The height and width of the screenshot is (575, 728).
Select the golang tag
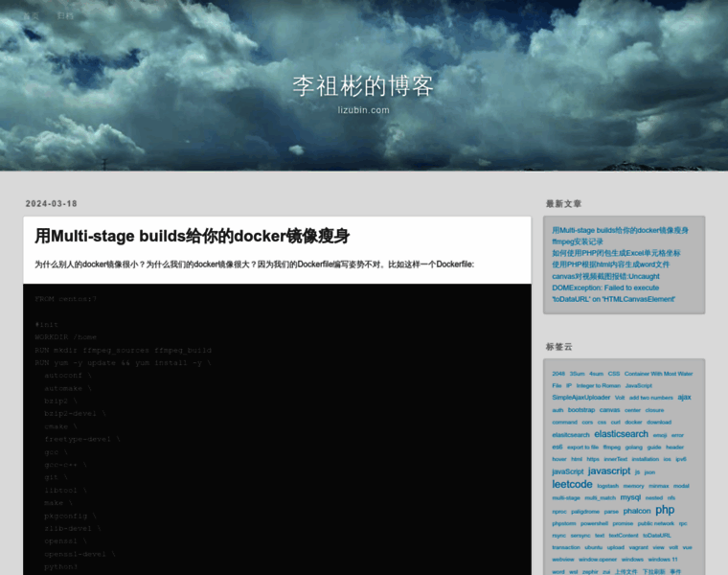[634, 448]
